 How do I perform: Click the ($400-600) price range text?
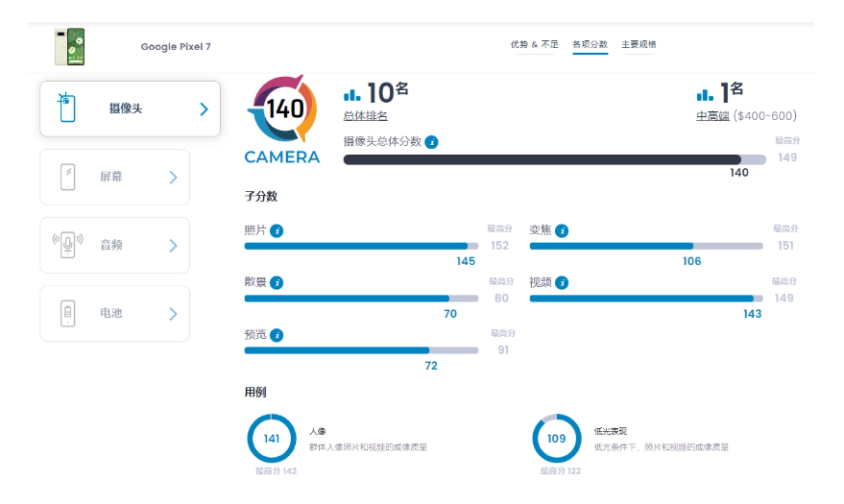point(765,115)
